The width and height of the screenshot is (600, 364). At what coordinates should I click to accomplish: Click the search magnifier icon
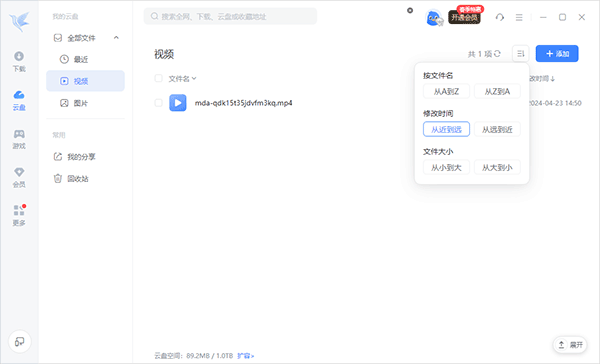(x=155, y=16)
